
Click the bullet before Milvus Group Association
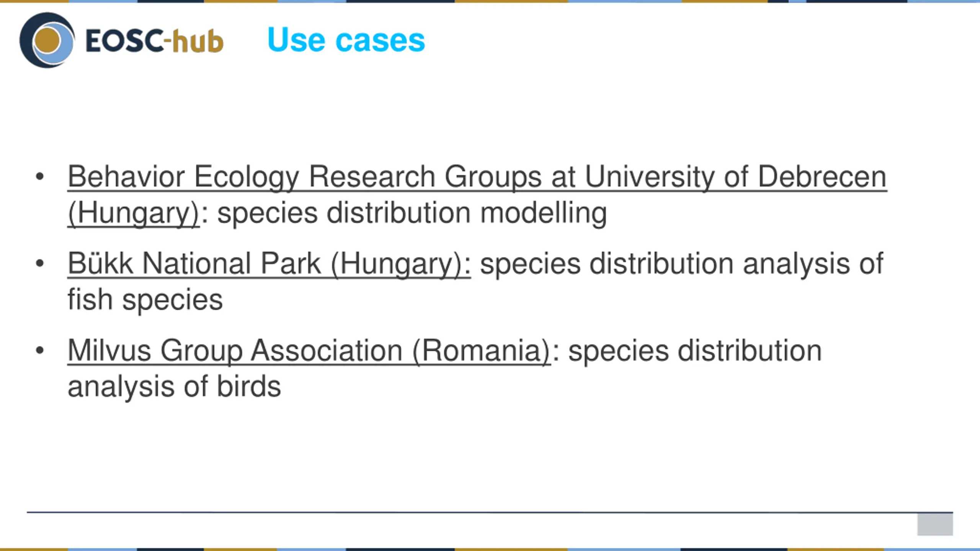39,350
